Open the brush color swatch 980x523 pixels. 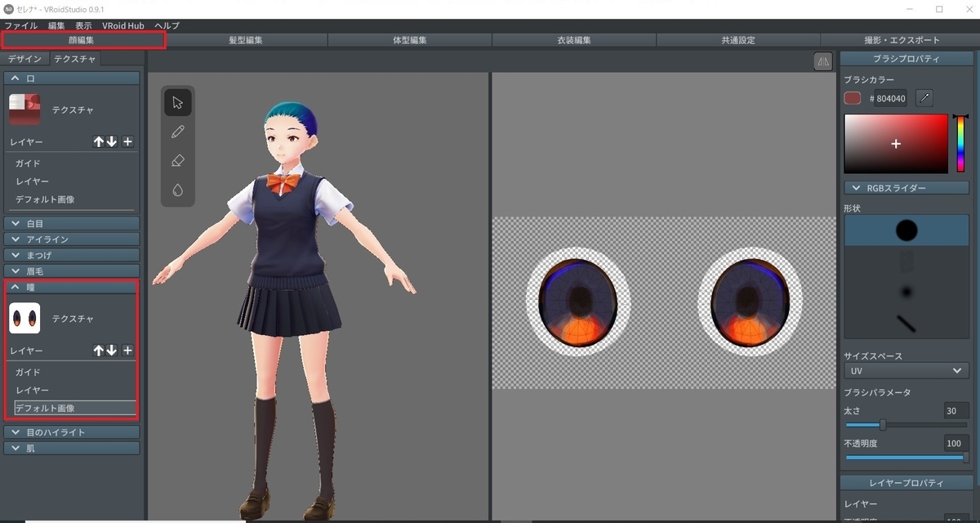[851, 97]
